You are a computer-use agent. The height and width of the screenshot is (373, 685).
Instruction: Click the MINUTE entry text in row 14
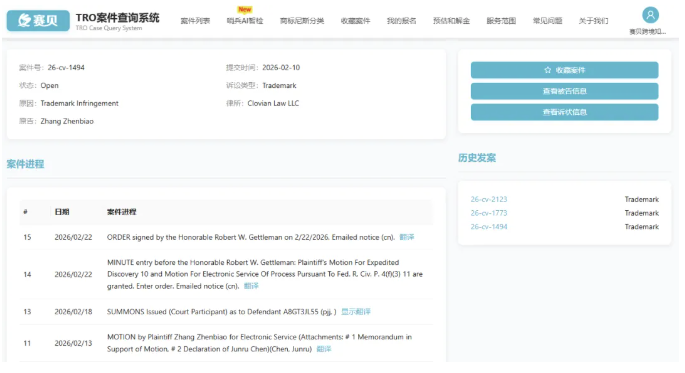(x=265, y=274)
